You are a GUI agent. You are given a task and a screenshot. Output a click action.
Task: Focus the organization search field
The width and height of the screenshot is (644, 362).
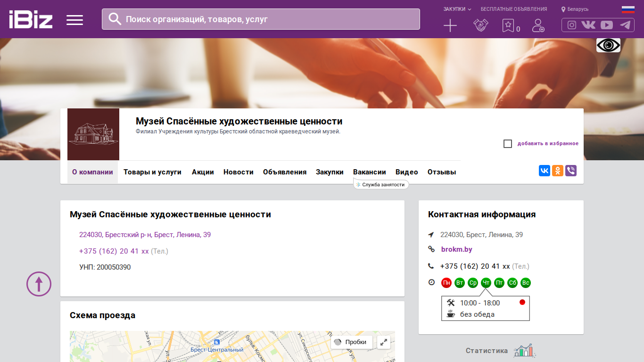click(261, 19)
